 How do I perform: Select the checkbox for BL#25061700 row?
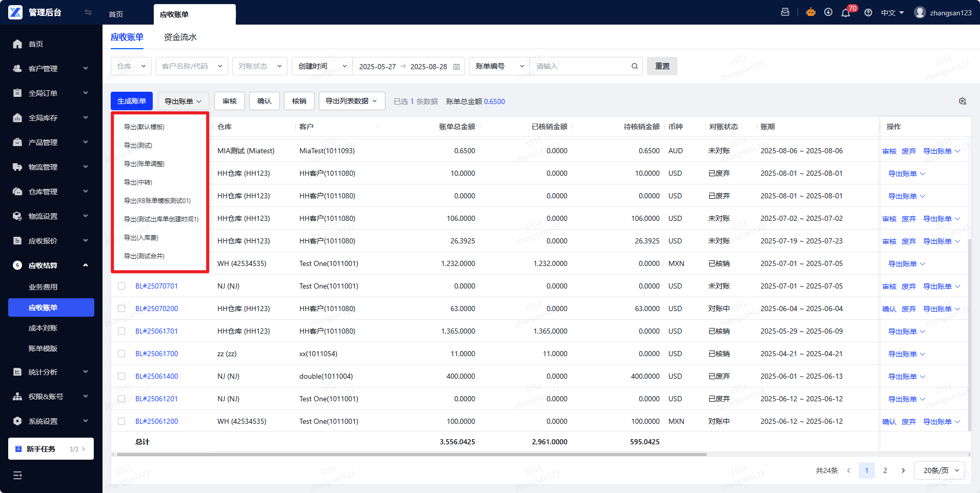121,354
